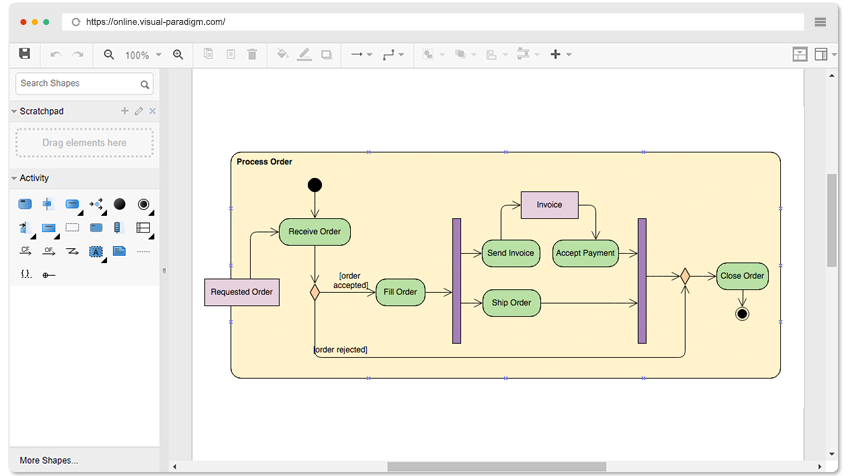Click the horizontal scrollbar thumb
This screenshot has height=476, width=848.
(x=496, y=466)
